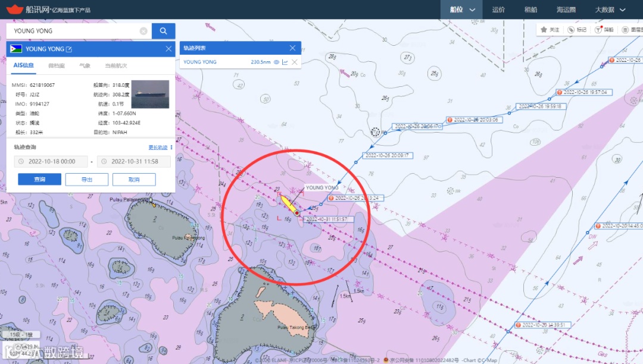Open the 运价 menu item
This screenshot has width=643, height=364.
tap(498, 10)
